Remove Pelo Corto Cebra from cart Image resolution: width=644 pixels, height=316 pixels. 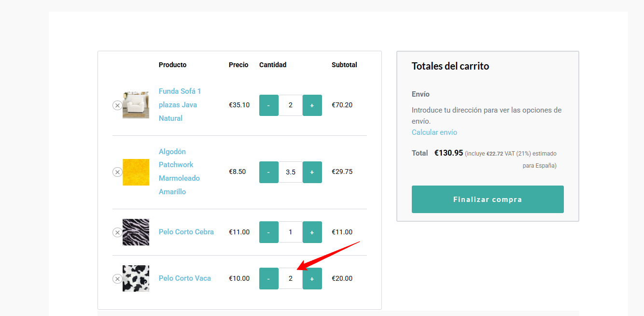[x=117, y=232]
